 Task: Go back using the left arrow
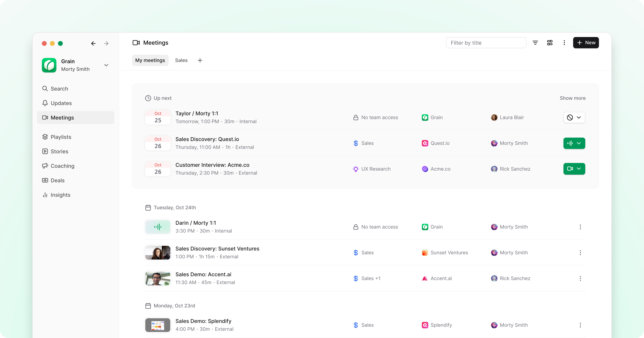coord(93,43)
